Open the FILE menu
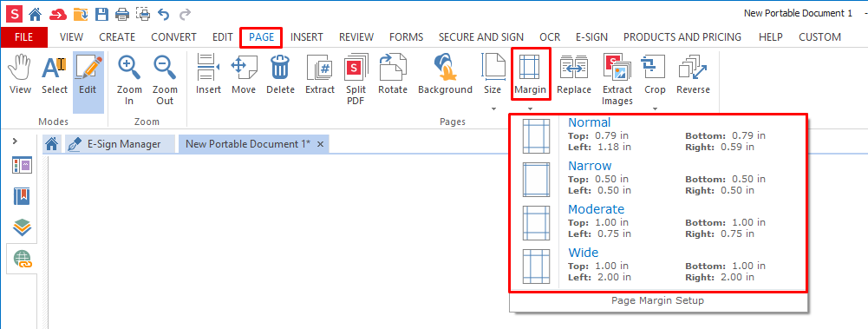Viewport: 868px width, 329px height. [23, 37]
